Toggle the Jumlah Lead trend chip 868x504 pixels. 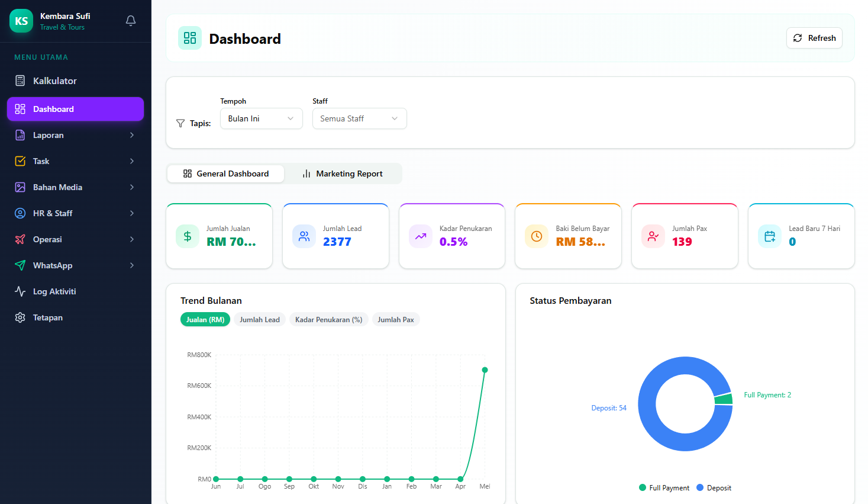click(260, 319)
